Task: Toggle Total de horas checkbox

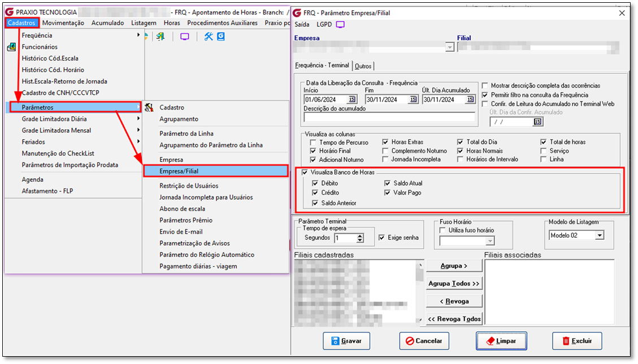Action: [x=544, y=142]
